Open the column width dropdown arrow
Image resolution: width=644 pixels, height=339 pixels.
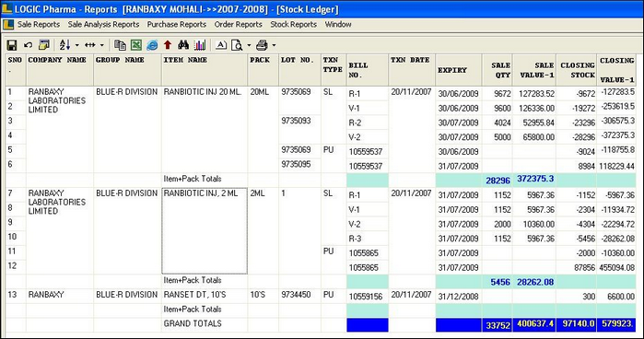pos(102,45)
